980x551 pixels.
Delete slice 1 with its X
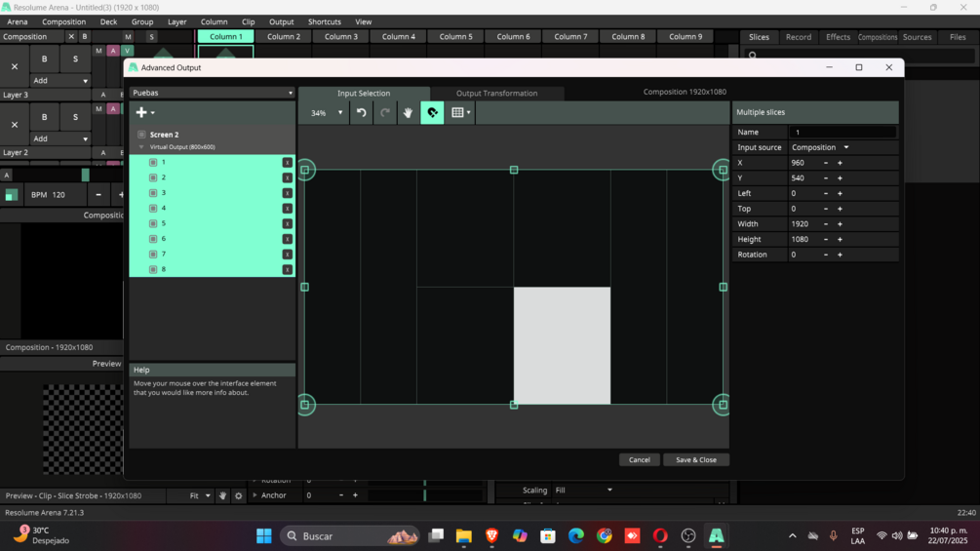tap(288, 163)
